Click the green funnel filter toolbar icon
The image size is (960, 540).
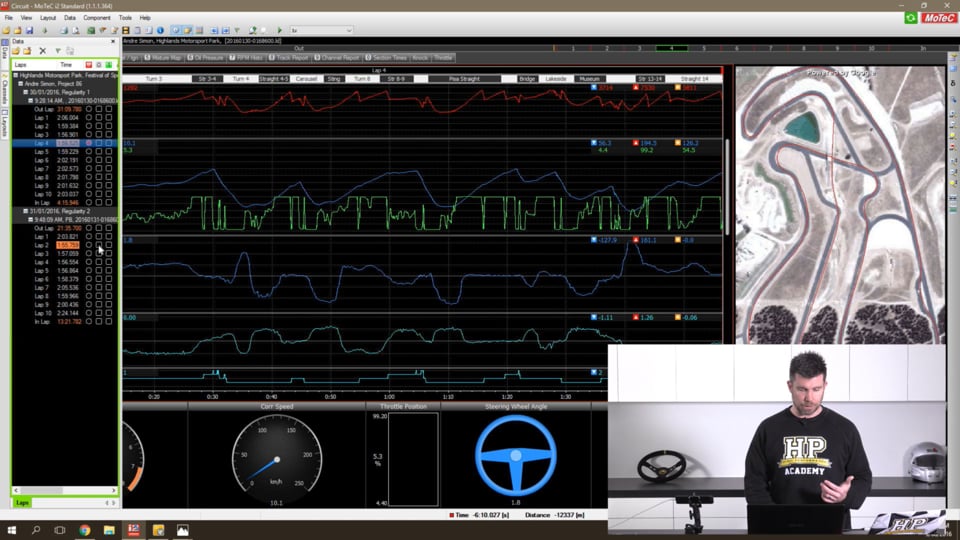(x=237, y=30)
